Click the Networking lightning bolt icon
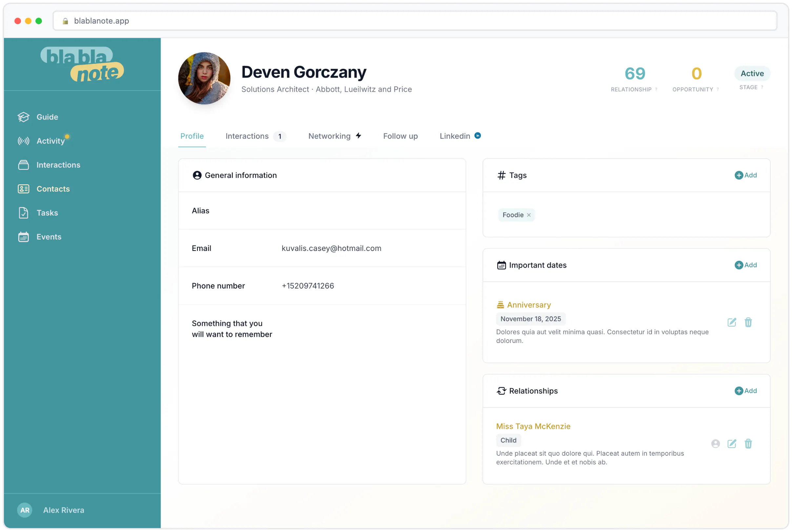Screen dimensions: 792x532 point(359,136)
